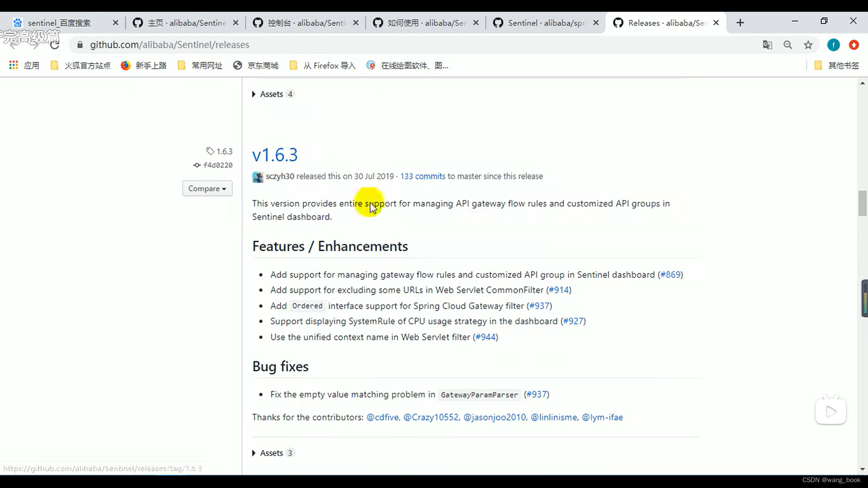This screenshot has height=488, width=868.
Task: Click the Ordered inline code text
Action: pyautogui.click(x=307, y=306)
